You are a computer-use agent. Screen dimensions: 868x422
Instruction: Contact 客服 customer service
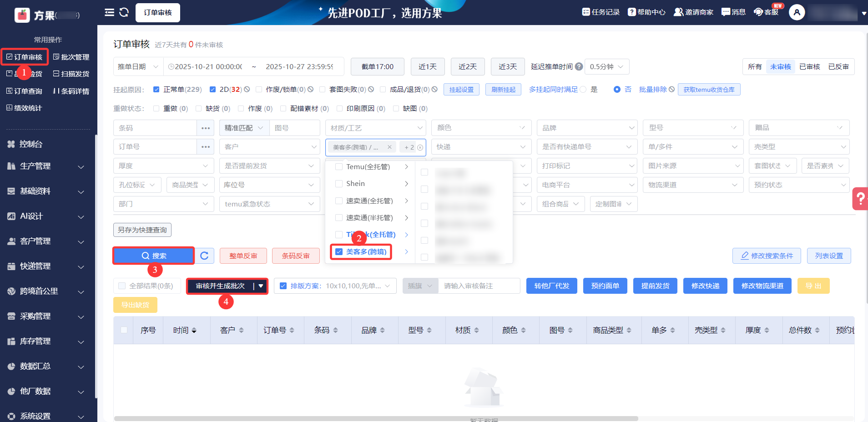click(x=767, y=12)
